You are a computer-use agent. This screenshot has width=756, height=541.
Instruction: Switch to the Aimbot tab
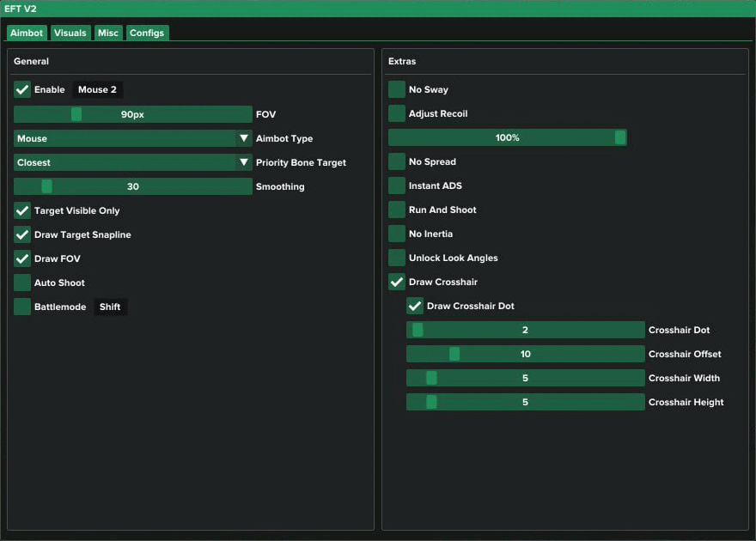(x=27, y=33)
